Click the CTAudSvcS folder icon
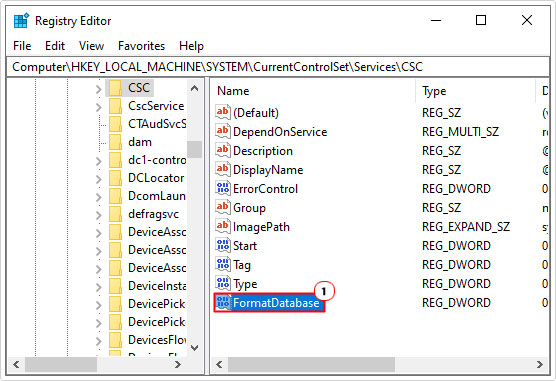This screenshot has height=381, width=556. [116, 124]
